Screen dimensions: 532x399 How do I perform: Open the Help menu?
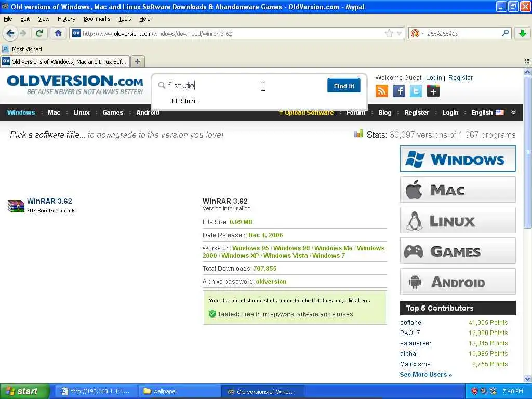[x=144, y=19]
